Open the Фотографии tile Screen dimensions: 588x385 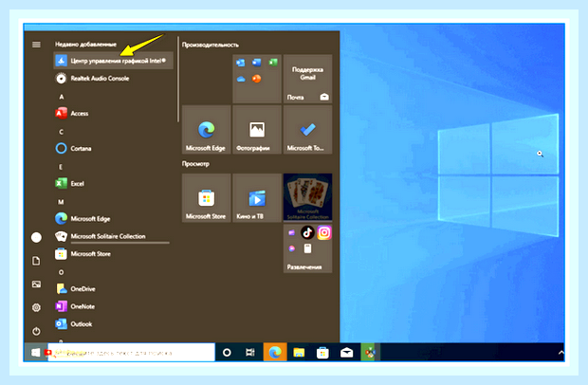pos(257,129)
